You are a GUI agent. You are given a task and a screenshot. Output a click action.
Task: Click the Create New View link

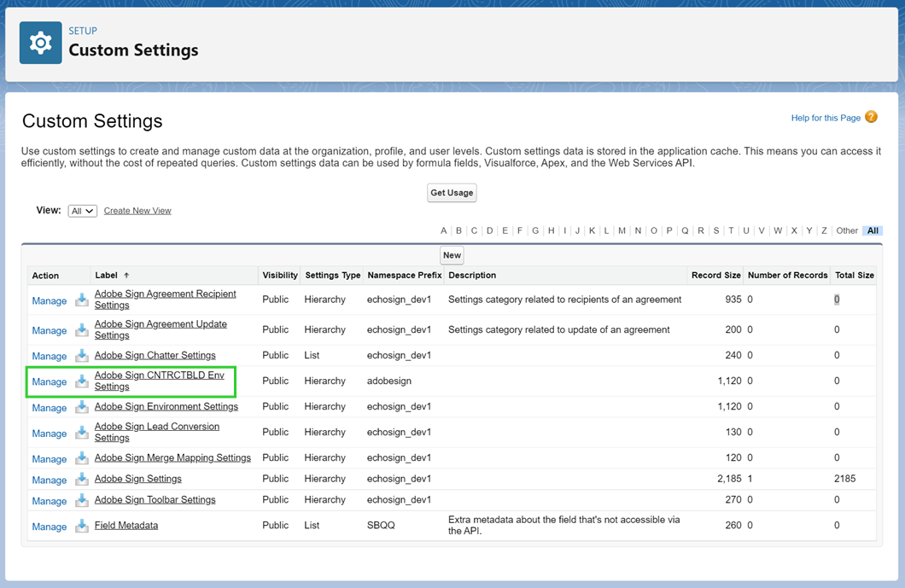pyautogui.click(x=137, y=210)
